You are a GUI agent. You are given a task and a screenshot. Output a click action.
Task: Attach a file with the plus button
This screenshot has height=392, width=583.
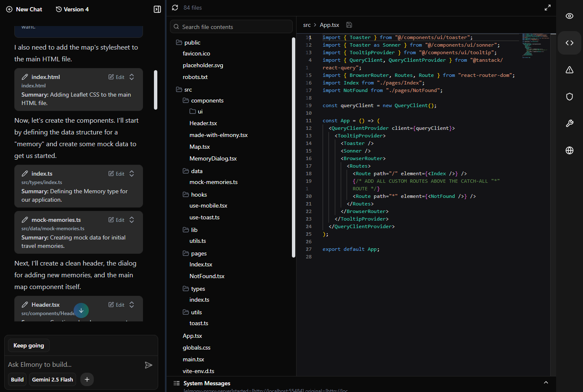[x=87, y=379]
